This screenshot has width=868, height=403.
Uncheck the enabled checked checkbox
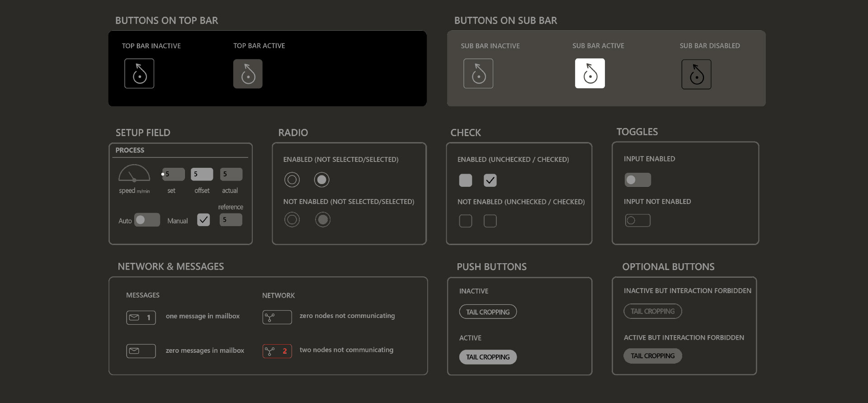tap(490, 180)
